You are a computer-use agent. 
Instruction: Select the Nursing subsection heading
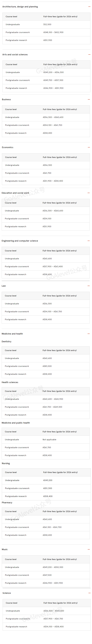click(6, 464)
